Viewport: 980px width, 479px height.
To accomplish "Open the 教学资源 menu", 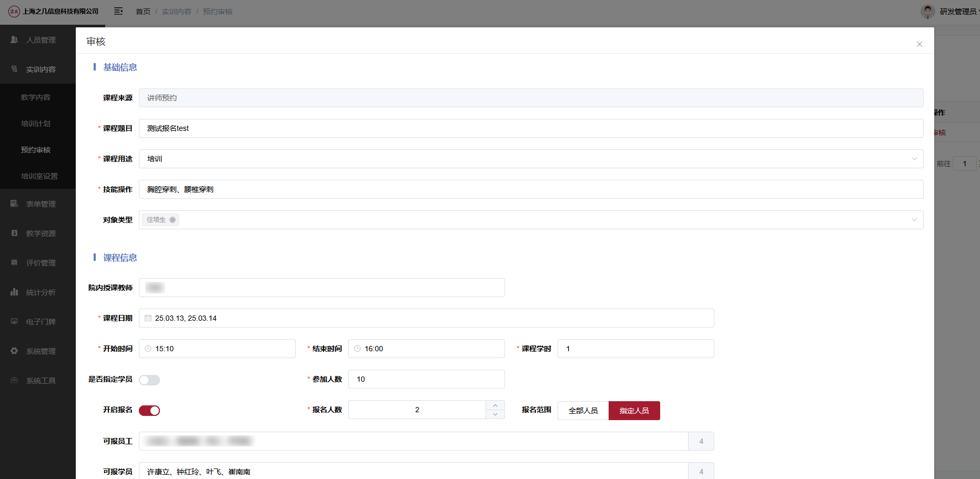I will 38,233.
